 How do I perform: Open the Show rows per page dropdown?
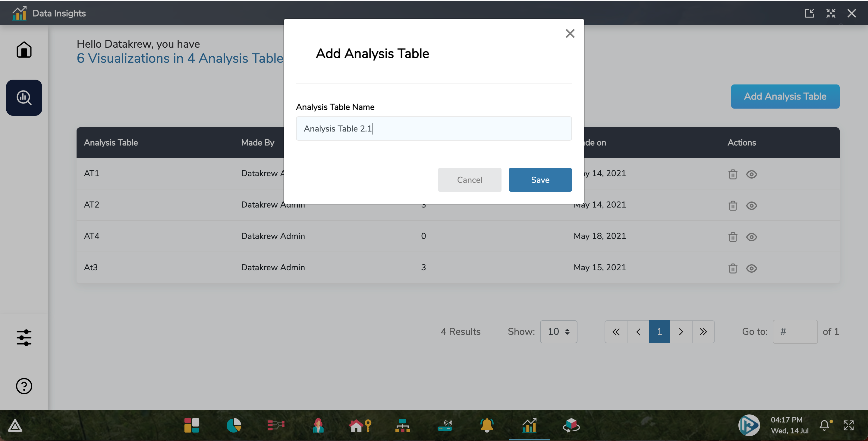pyautogui.click(x=558, y=332)
